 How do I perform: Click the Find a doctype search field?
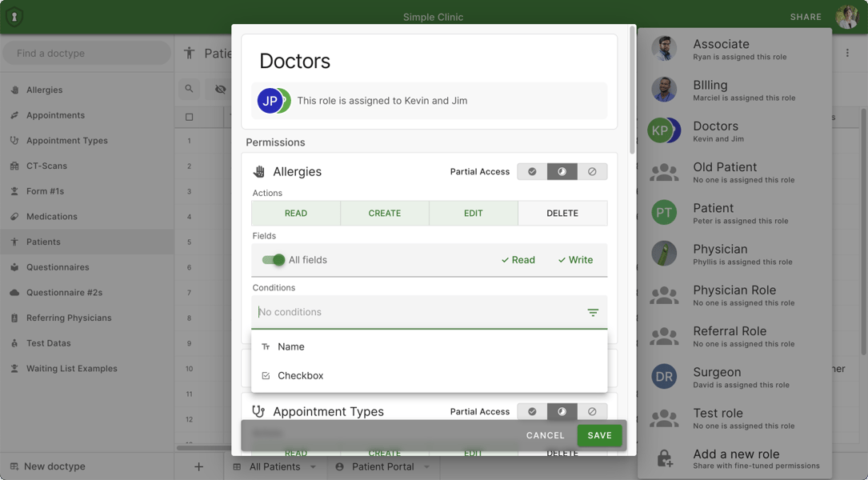coord(87,53)
